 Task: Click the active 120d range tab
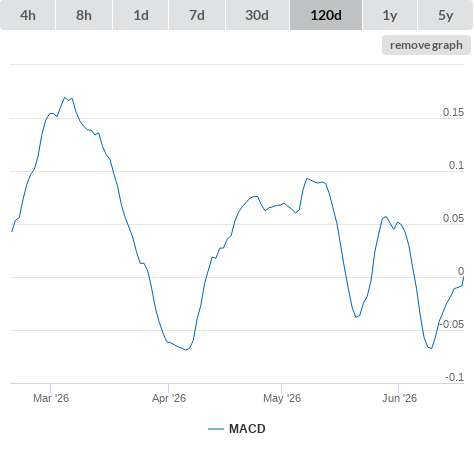coord(326,15)
